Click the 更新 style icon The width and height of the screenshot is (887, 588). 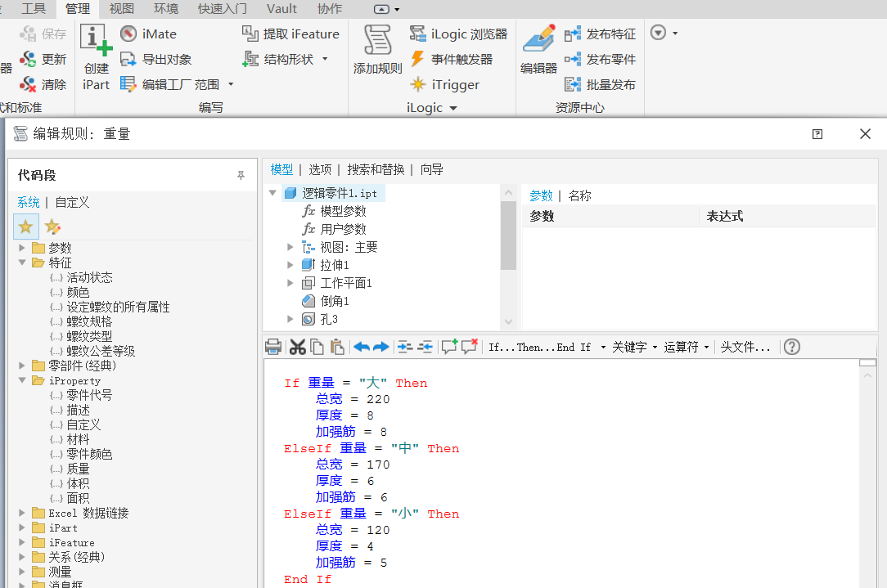(x=27, y=59)
